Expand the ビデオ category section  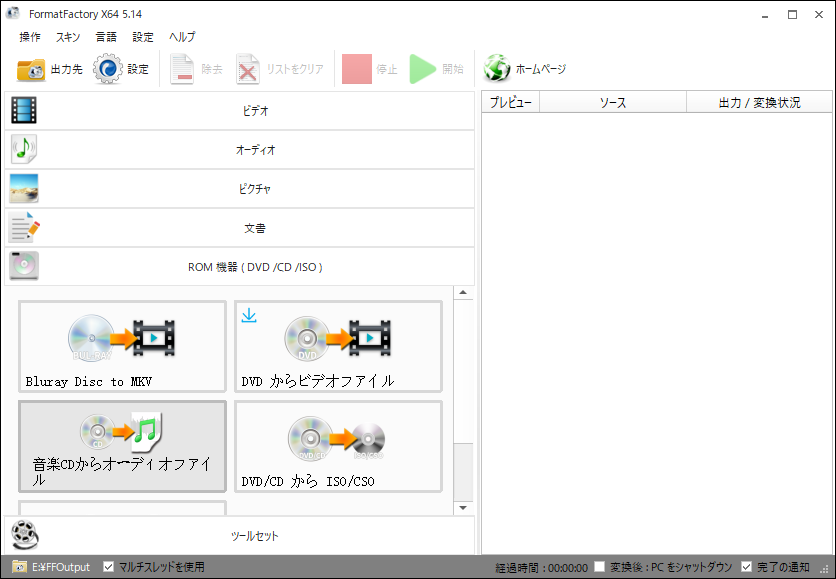point(238,110)
